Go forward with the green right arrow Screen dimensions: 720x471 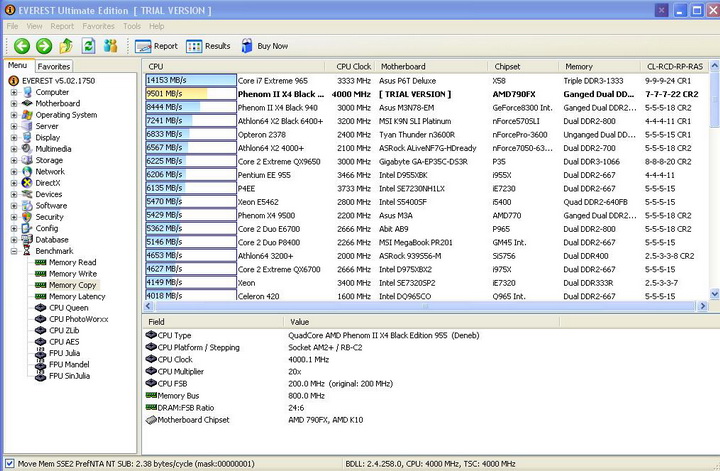[x=44, y=46]
